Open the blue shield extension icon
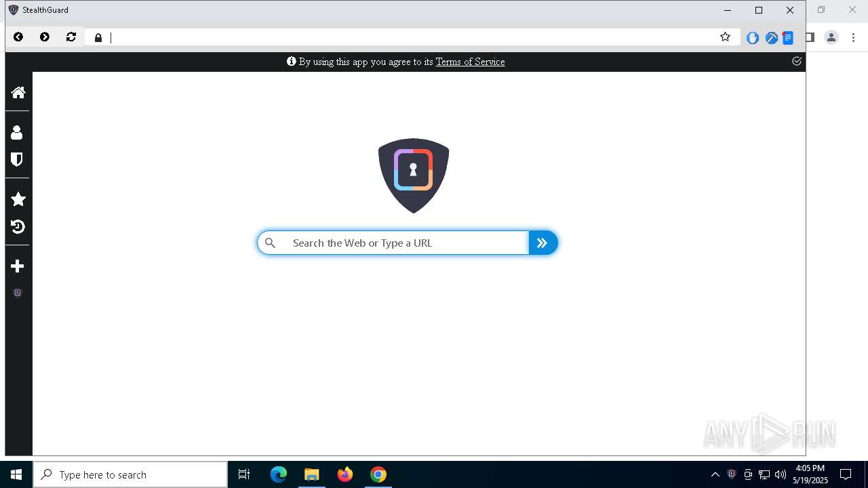The image size is (868, 488). coord(753,38)
